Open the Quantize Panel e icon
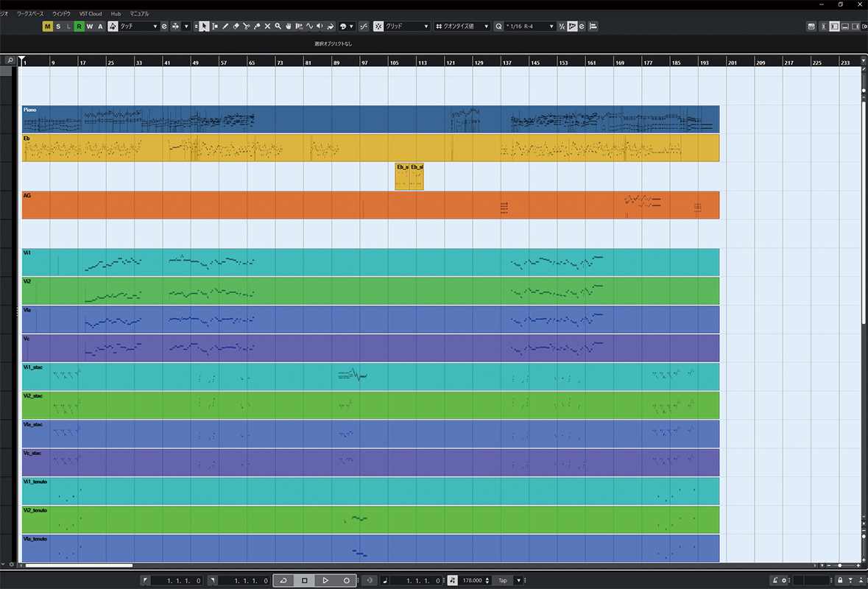The width and height of the screenshot is (868, 589). pos(582,27)
